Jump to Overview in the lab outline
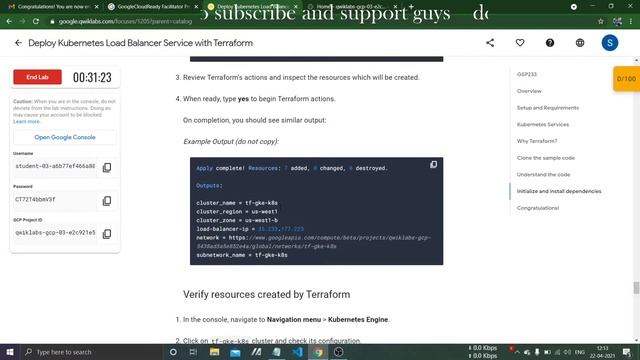Viewport: 640px width, 360px height. 529,91
